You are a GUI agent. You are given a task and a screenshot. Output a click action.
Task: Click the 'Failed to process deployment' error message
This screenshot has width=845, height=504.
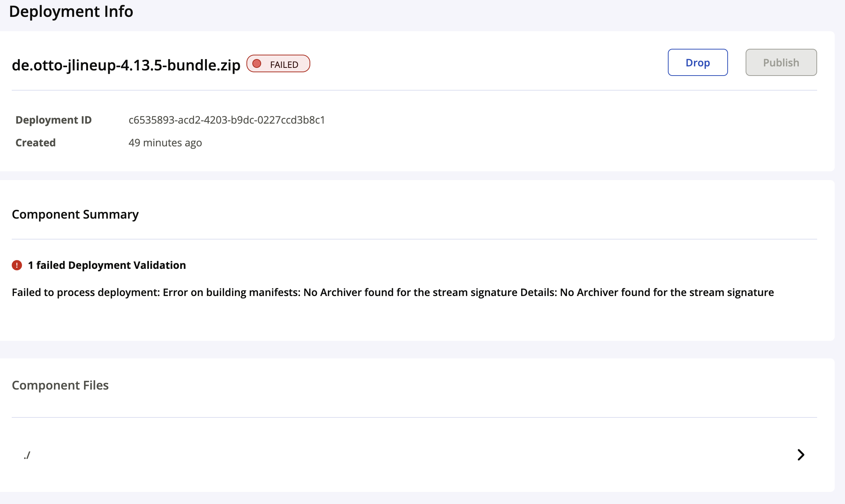393,292
